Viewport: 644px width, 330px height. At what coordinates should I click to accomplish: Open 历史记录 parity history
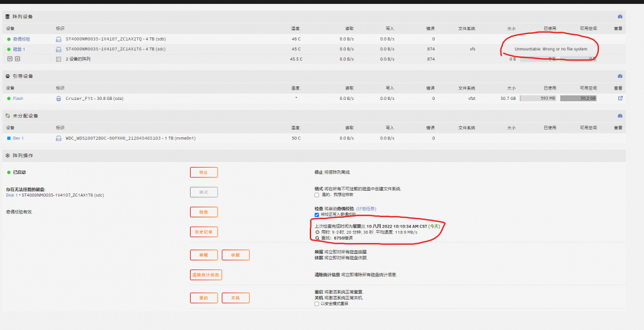(204, 232)
